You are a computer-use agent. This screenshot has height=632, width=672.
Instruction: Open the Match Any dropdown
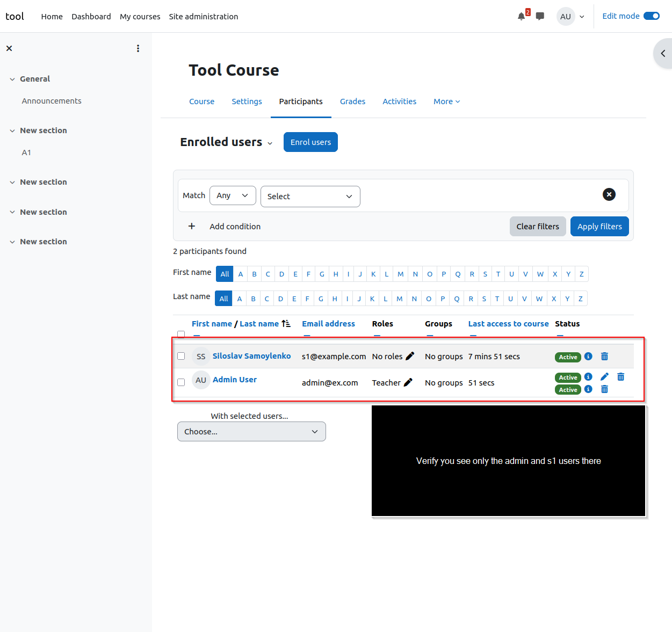[x=233, y=195]
